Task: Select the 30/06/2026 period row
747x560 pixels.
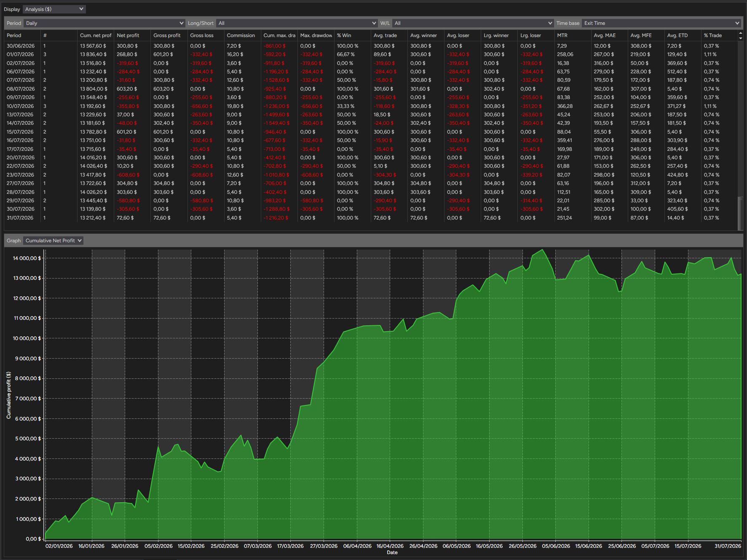Action: coord(371,46)
